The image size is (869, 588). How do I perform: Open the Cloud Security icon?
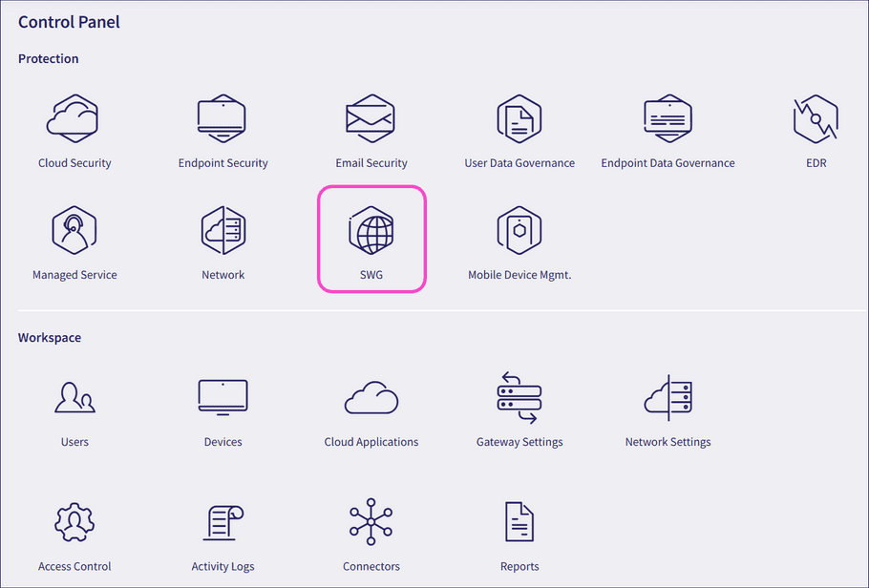click(74, 118)
